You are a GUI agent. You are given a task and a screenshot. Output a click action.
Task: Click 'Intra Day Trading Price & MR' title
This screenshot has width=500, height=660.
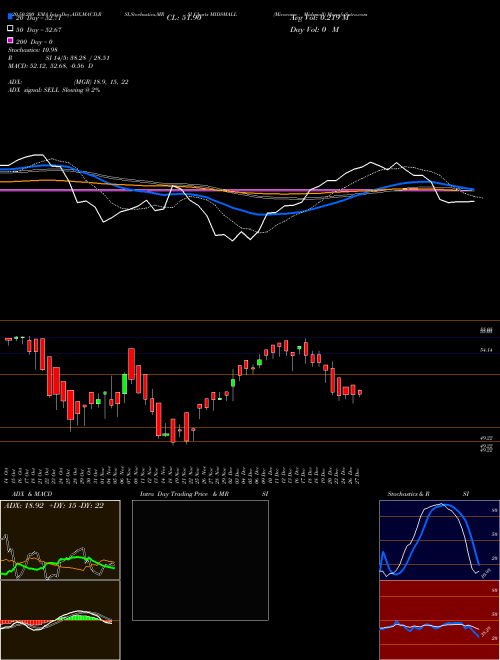point(184,494)
